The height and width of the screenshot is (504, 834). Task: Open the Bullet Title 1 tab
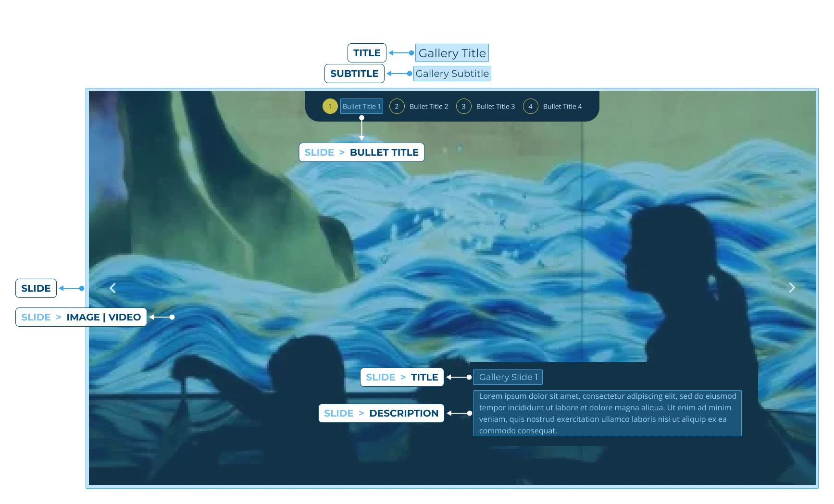click(x=361, y=106)
